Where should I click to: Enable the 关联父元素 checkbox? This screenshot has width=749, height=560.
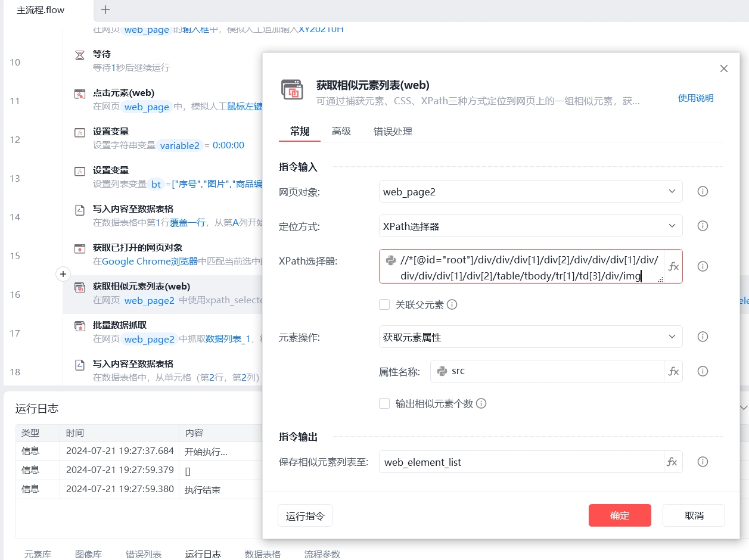click(384, 304)
